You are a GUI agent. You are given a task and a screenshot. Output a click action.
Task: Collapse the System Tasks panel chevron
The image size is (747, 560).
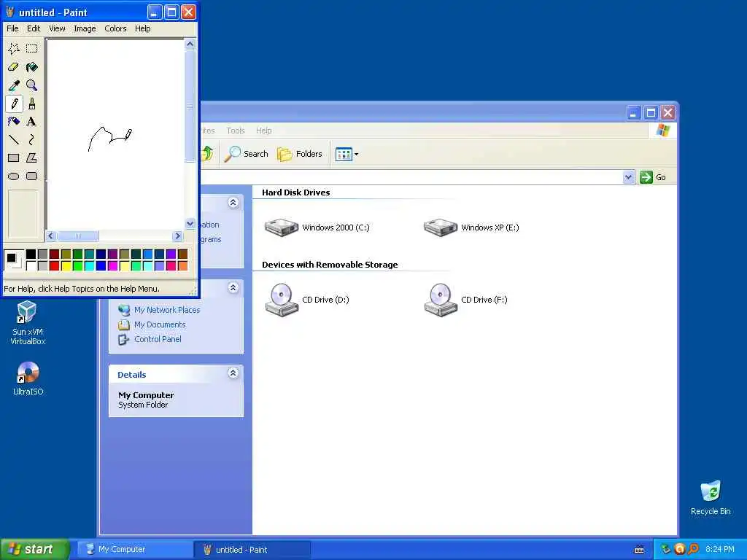(233, 203)
